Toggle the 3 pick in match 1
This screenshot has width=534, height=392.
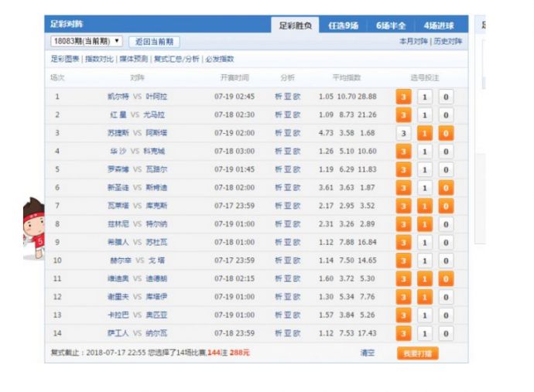tap(402, 97)
